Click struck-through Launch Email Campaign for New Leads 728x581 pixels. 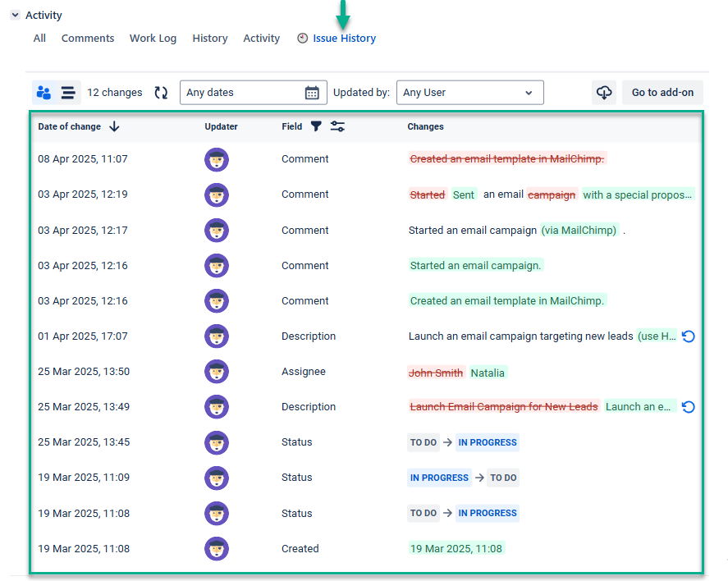coord(504,406)
